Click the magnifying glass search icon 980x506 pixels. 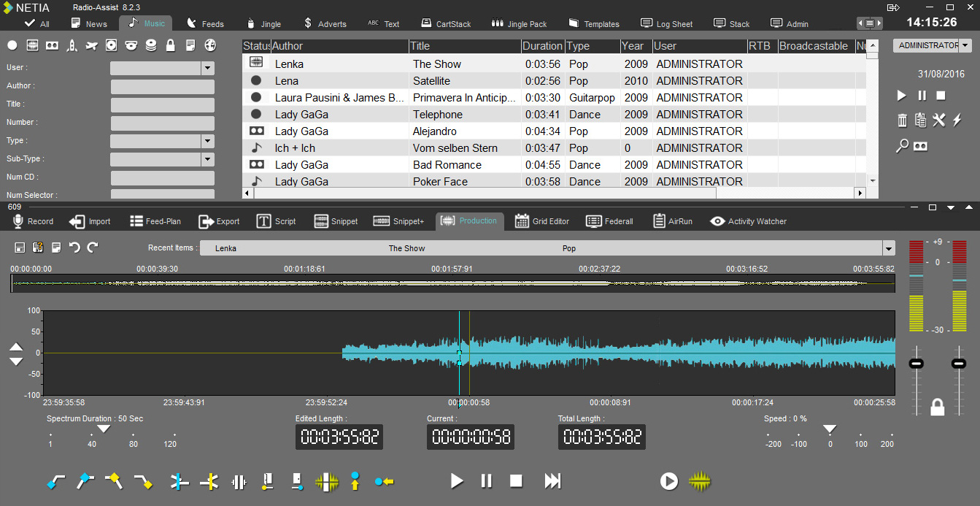tap(902, 146)
